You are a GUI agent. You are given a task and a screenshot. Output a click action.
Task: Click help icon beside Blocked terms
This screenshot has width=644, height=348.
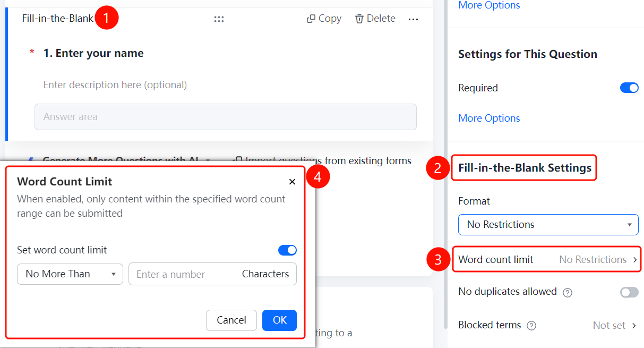(531, 326)
